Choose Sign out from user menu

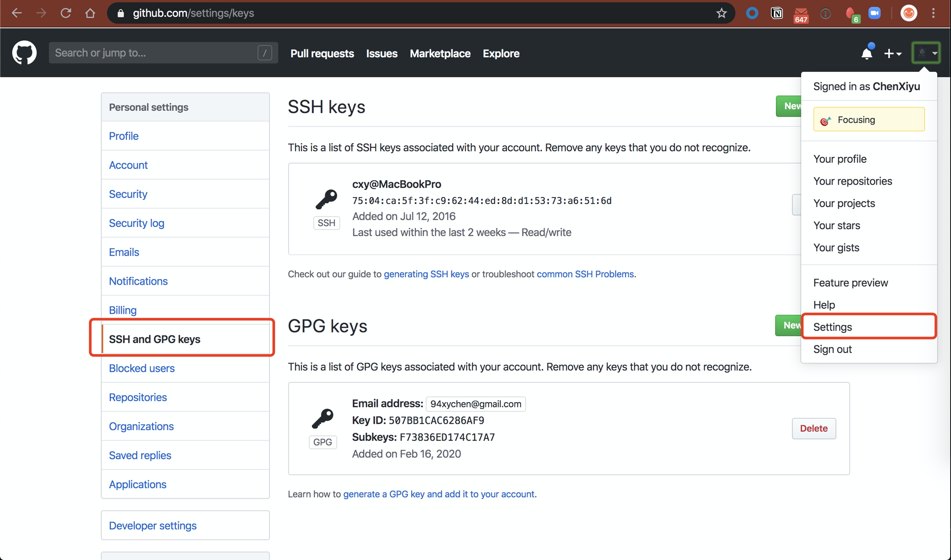pyautogui.click(x=833, y=349)
